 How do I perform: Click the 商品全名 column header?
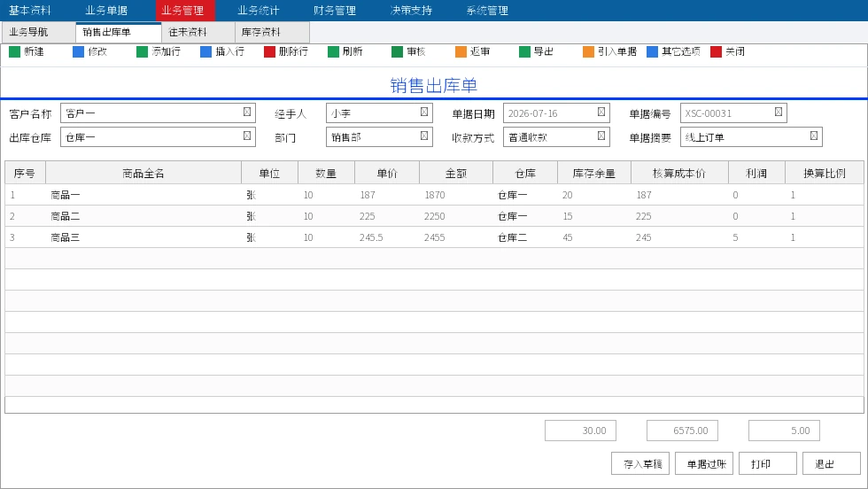click(x=143, y=174)
